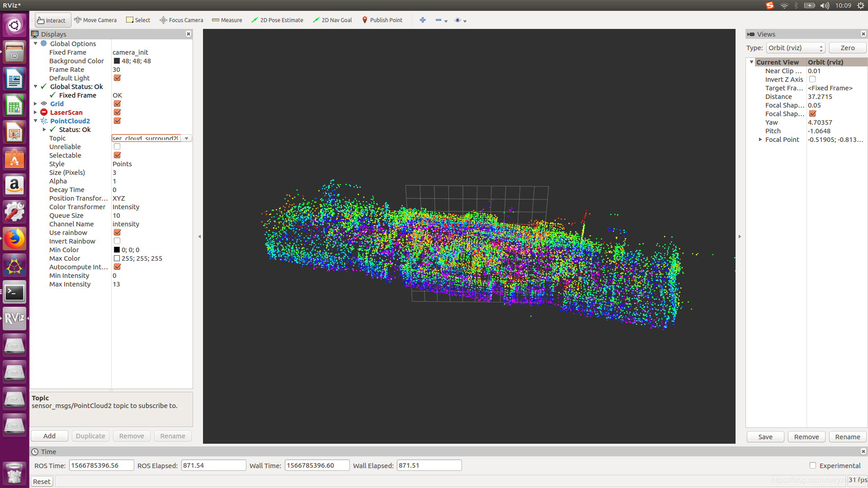Select the Publish Point tool
Viewport: 868px width, 488px height.
(x=382, y=20)
